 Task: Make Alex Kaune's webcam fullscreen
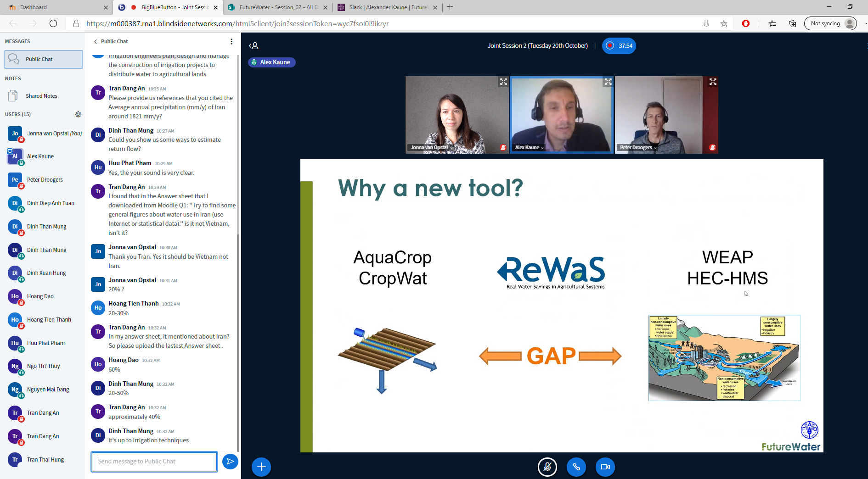(608, 82)
